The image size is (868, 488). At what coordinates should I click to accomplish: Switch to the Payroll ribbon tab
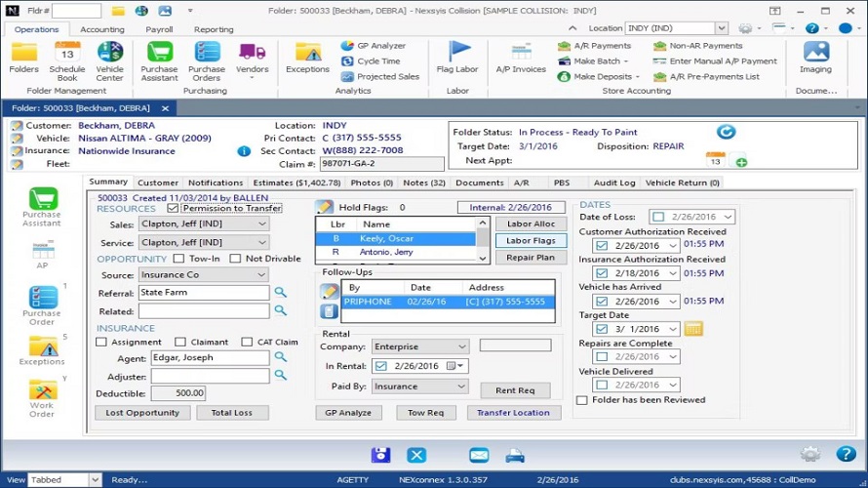159,29
